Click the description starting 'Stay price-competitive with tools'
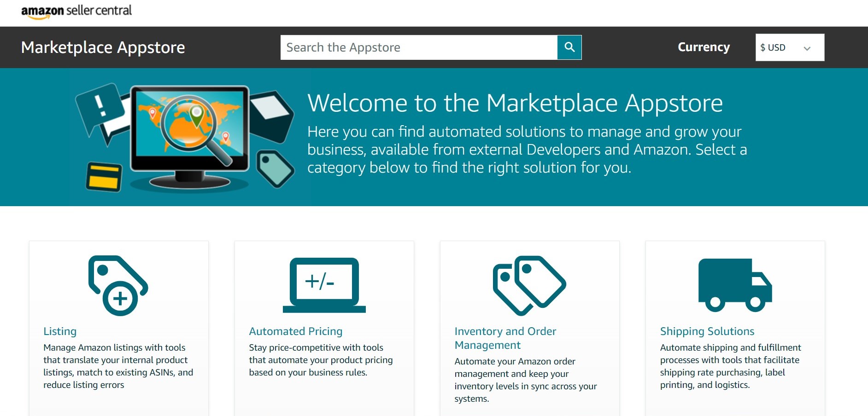Screen dimensions: 868x416 tap(321, 360)
